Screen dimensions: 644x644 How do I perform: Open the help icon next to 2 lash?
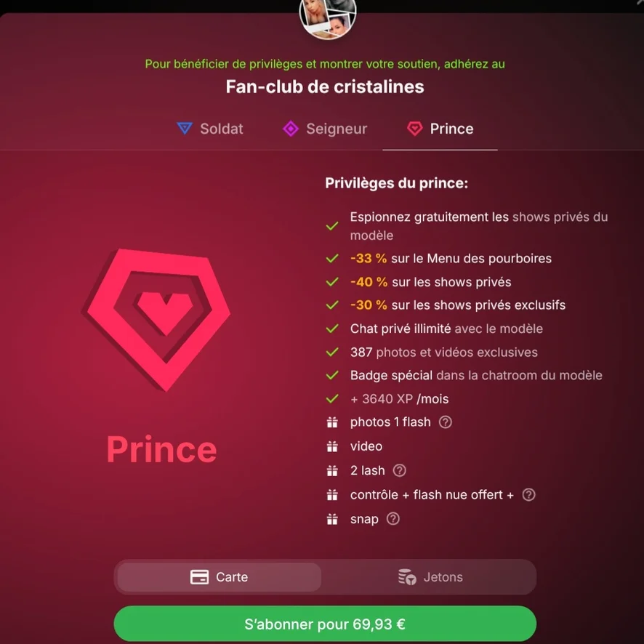tap(399, 471)
